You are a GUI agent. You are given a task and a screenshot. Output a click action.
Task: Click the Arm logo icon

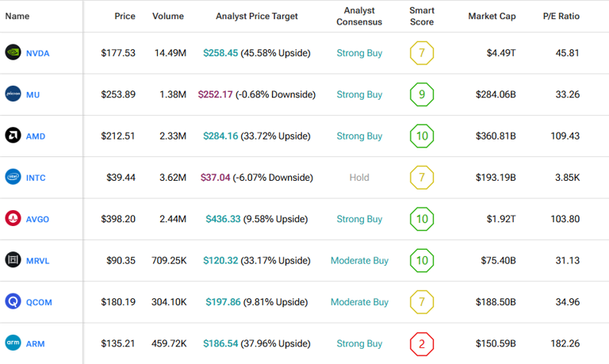click(x=13, y=343)
